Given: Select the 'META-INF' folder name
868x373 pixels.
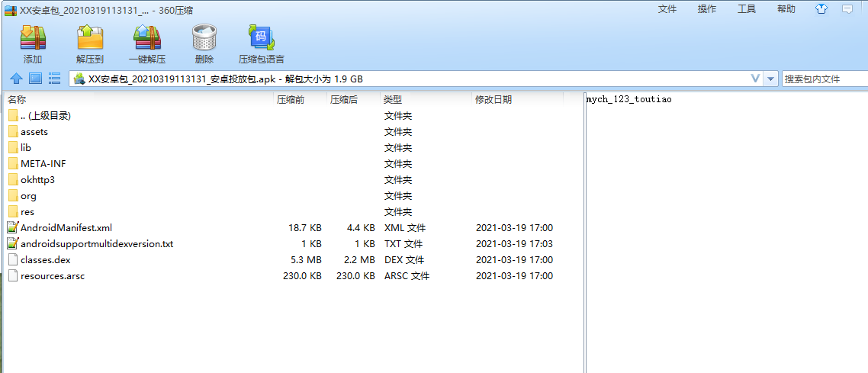Looking at the screenshot, I should coord(43,164).
